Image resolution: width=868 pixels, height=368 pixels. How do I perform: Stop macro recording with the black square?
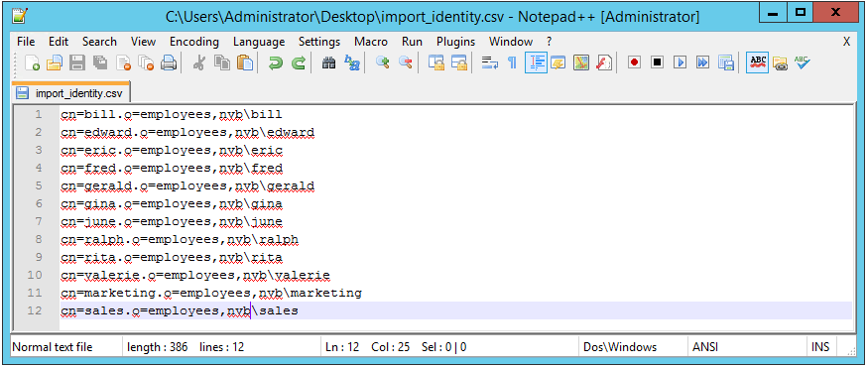pos(657,62)
